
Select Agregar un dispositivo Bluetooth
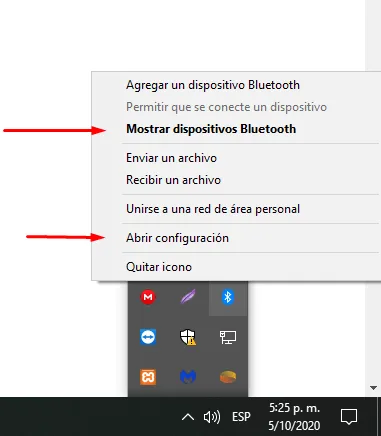point(213,85)
